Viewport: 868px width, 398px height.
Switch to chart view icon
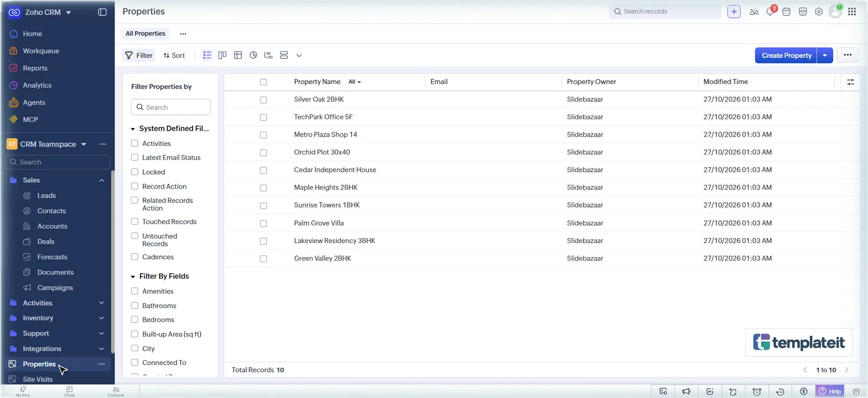[x=253, y=55]
